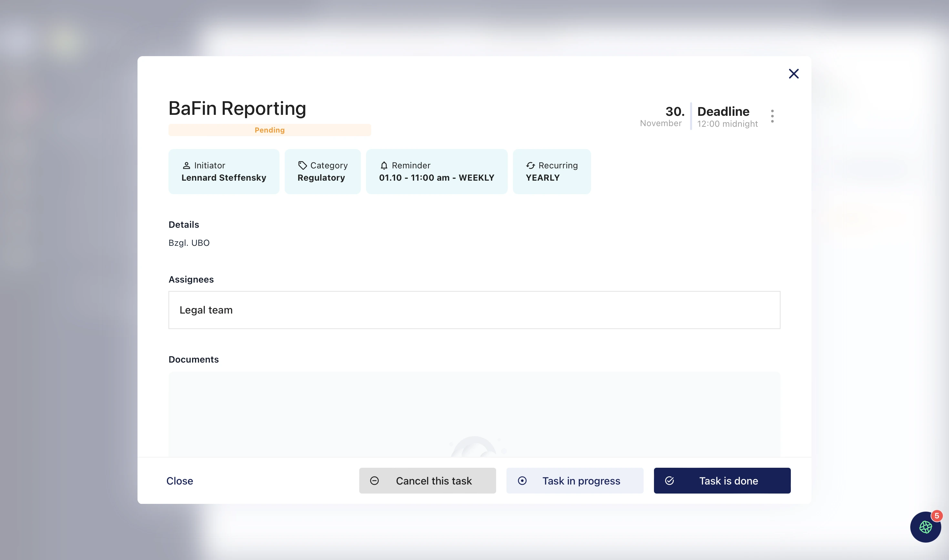This screenshot has height=560, width=949.
Task: Click the Legal team assignees field
Action: click(474, 310)
